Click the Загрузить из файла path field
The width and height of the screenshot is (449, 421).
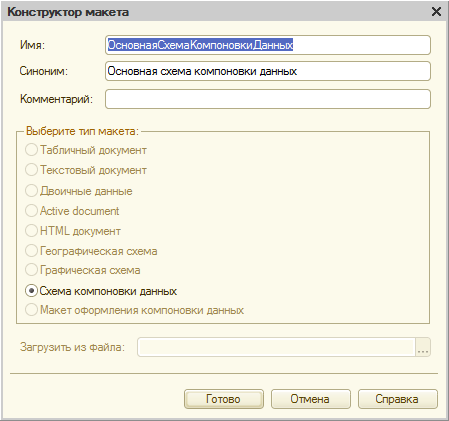pos(276,347)
